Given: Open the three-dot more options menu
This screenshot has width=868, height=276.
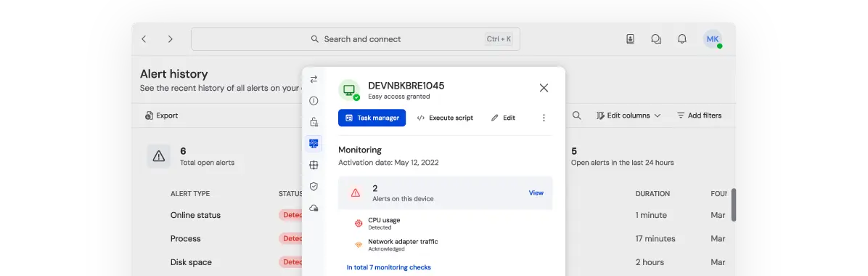Looking at the screenshot, I should click(x=544, y=118).
